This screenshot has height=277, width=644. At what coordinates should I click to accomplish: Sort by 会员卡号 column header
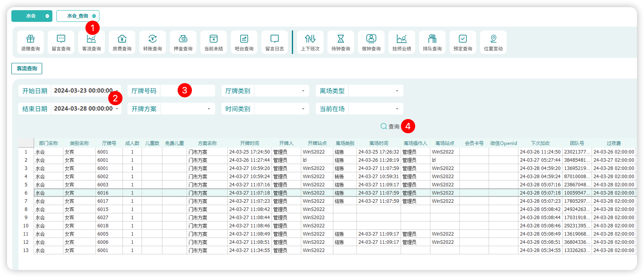[x=474, y=143]
